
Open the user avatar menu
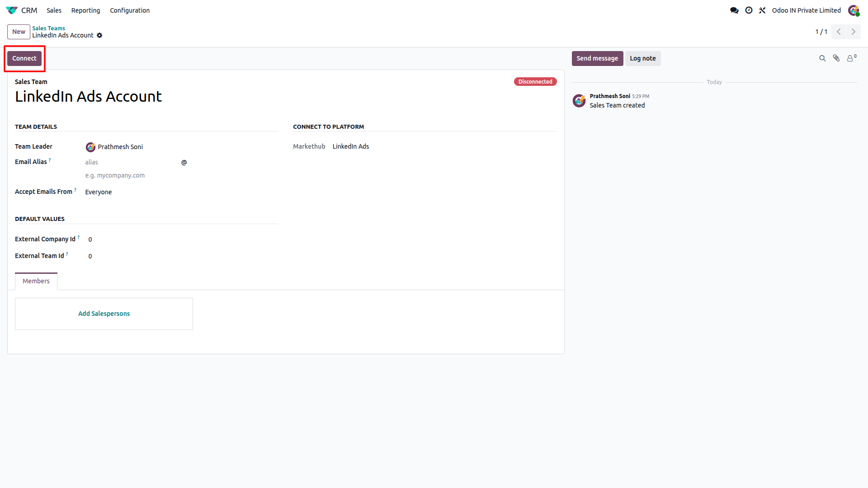(x=854, y=10)
